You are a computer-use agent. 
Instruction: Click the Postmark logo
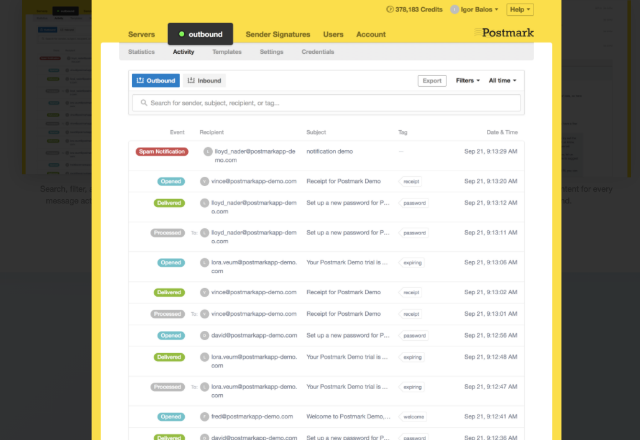504,33
